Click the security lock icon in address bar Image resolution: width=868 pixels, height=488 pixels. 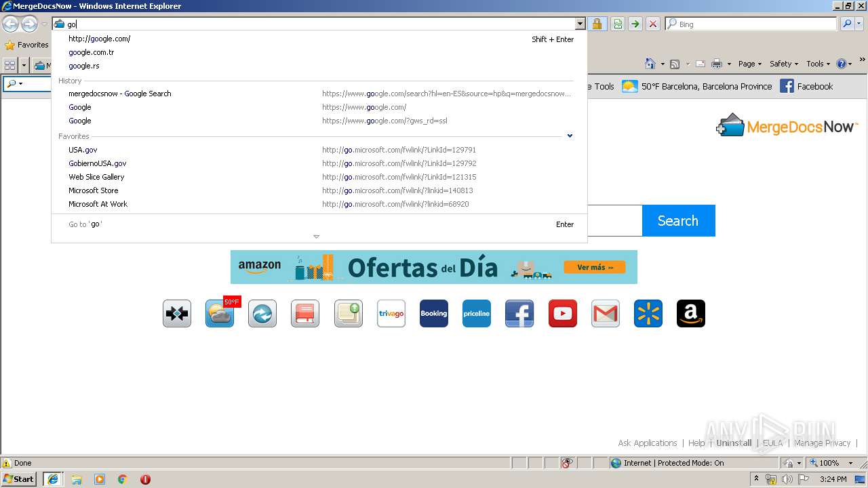point(597,24)
